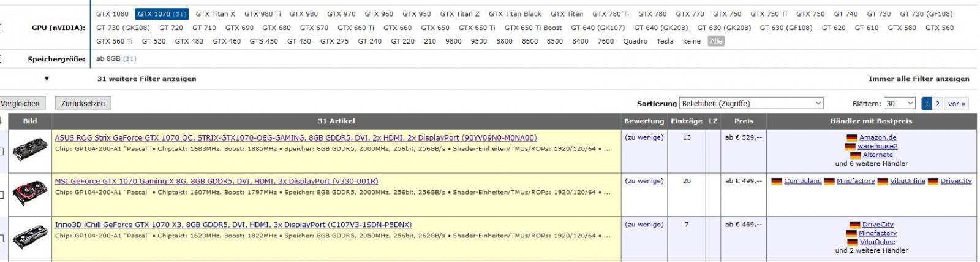Select GT 640 (GK107) filter

click(x=598, y=28)
